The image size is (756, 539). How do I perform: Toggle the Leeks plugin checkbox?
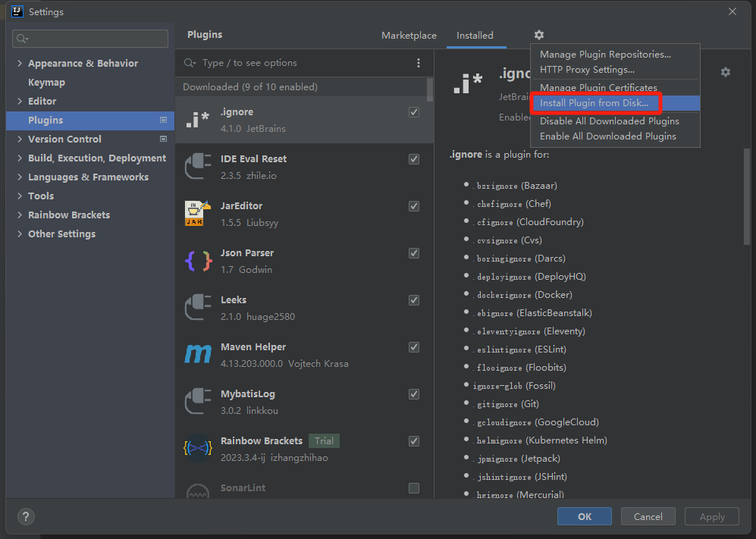click(x=414, y=300)
